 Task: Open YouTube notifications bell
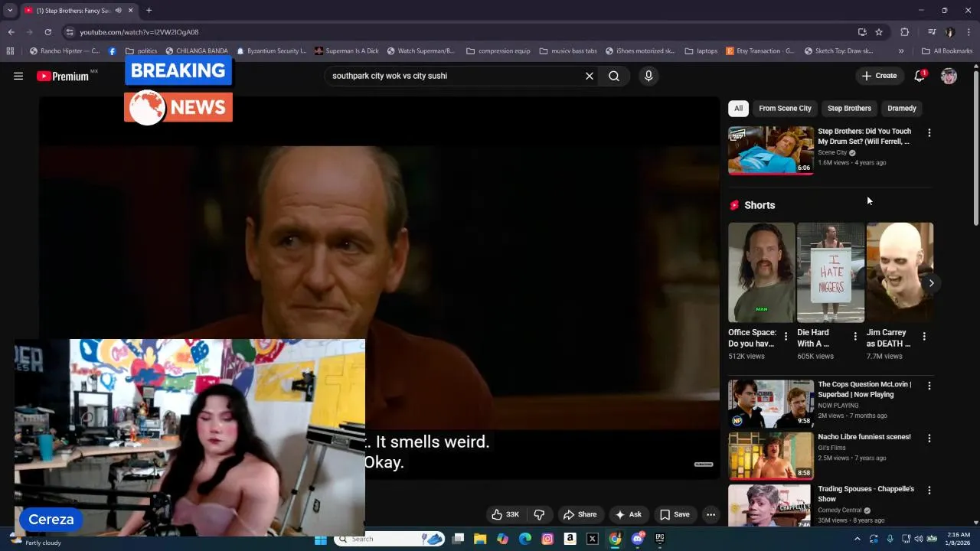pyautogui.click(x=920, y=76)
